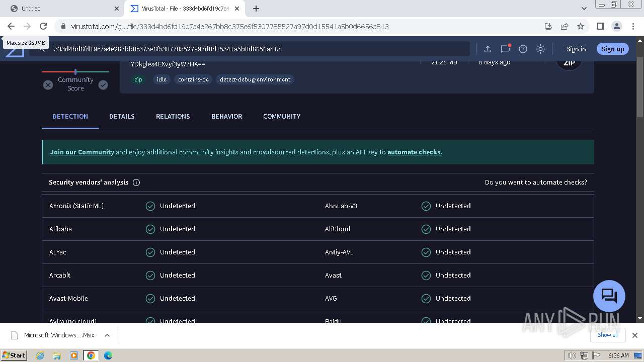Click the detect-debug-environment tag
644x362 pixels.
255,79
